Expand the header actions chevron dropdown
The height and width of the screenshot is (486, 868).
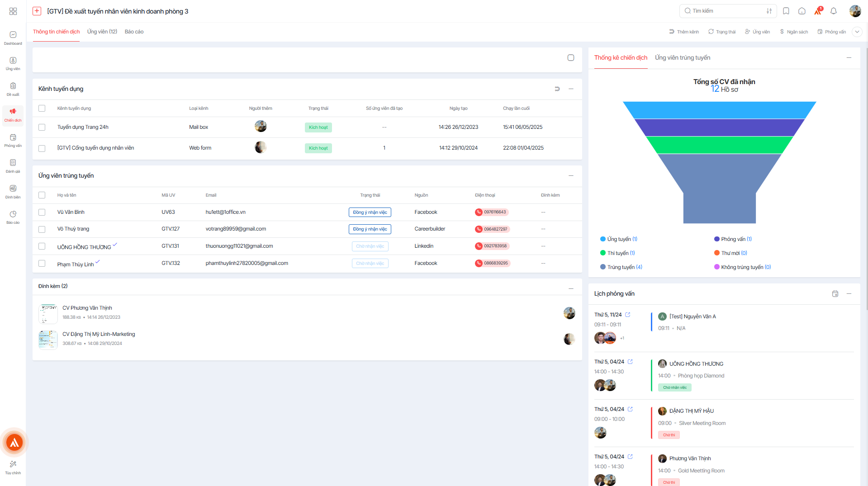(x=857, y=32)
